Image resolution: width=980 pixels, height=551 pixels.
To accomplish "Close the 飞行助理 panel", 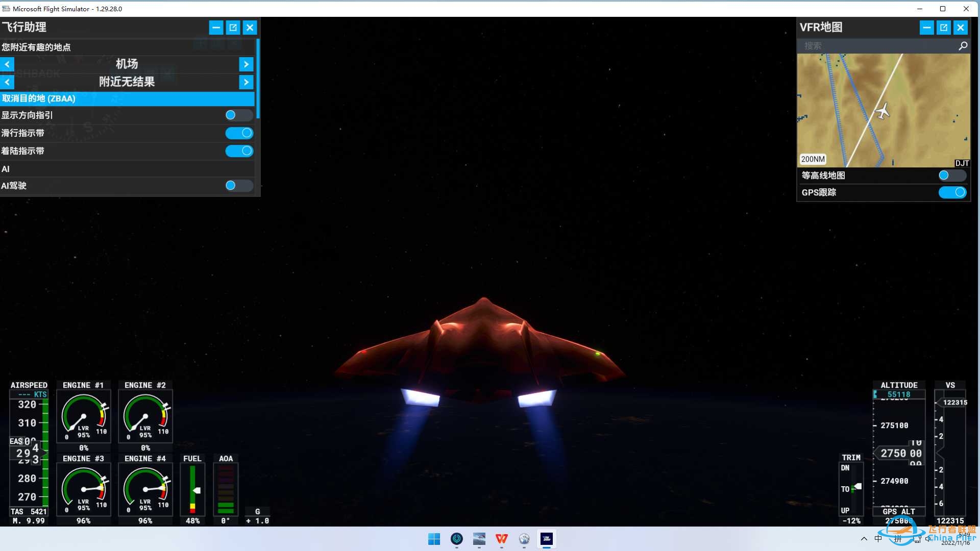I will [x=250, y=28].
